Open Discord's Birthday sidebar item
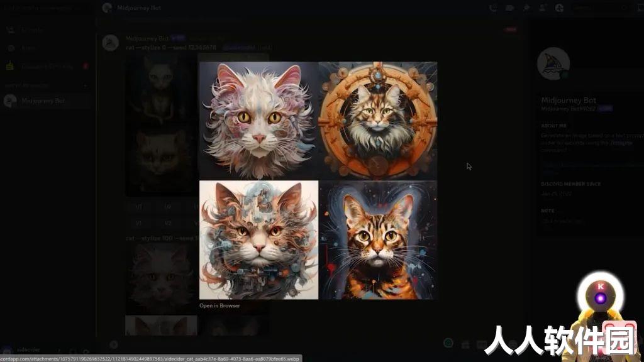The image size is (644, 362). tap(47, 66)
